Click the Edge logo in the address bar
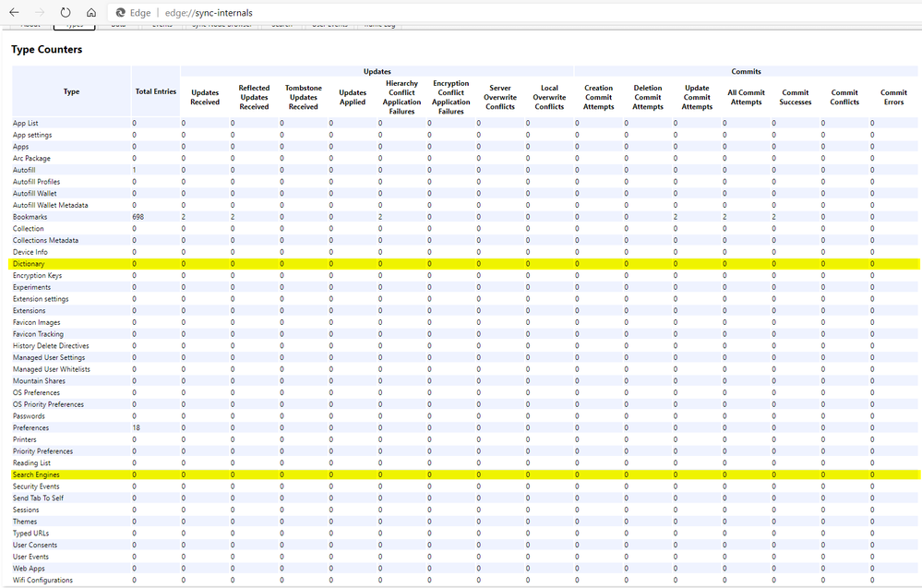Viewport: 922px width, 588px height. click(121, 12)
